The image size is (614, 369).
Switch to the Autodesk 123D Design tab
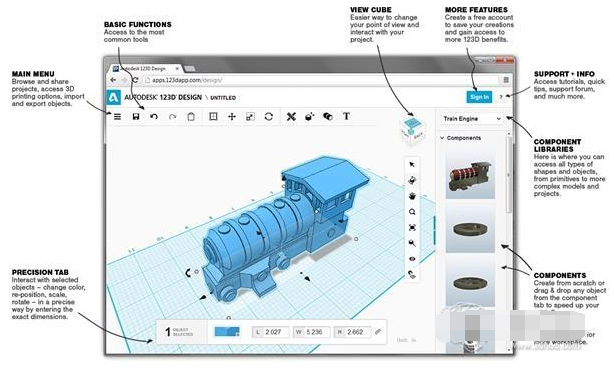(x=144, y=69)
